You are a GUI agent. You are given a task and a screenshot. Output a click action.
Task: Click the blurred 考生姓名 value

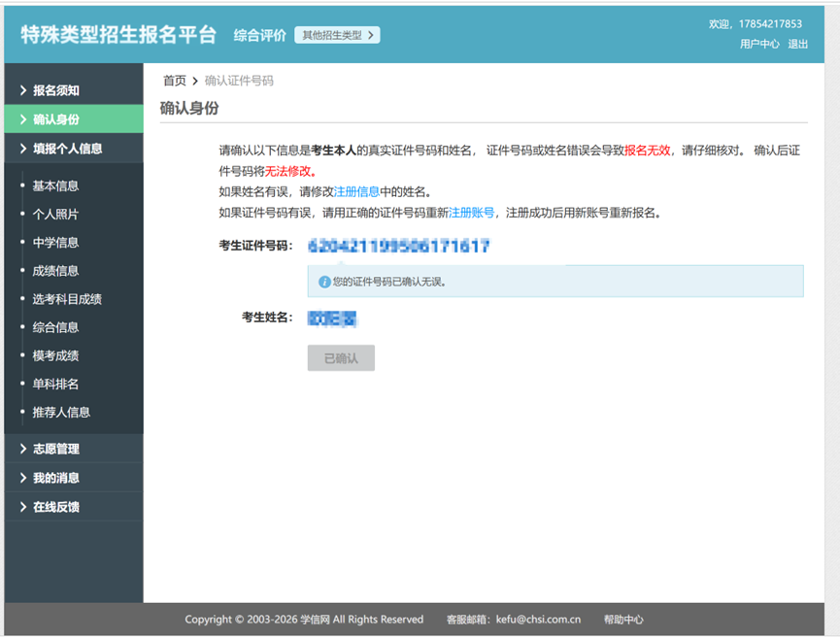[332, 319]
